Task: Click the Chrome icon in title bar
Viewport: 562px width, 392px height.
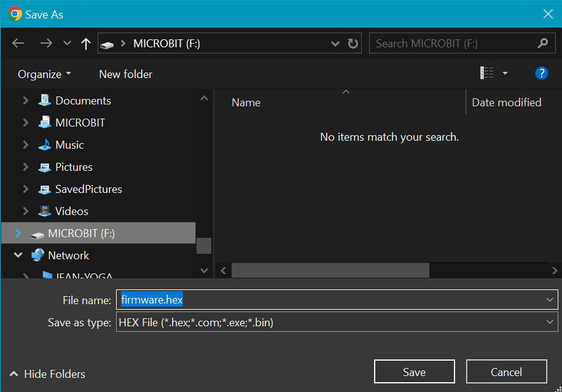Action: pyautogui.click(x=15, y=14)
